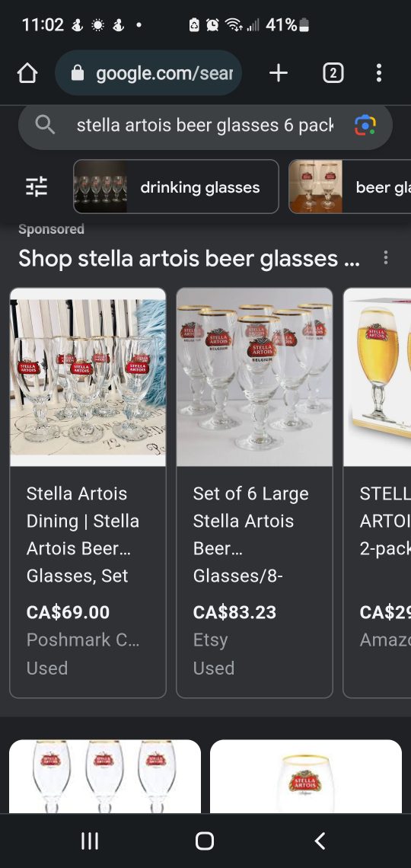
Task: Open the partially visible Amazon 2-pack listing
Action: 378,493
